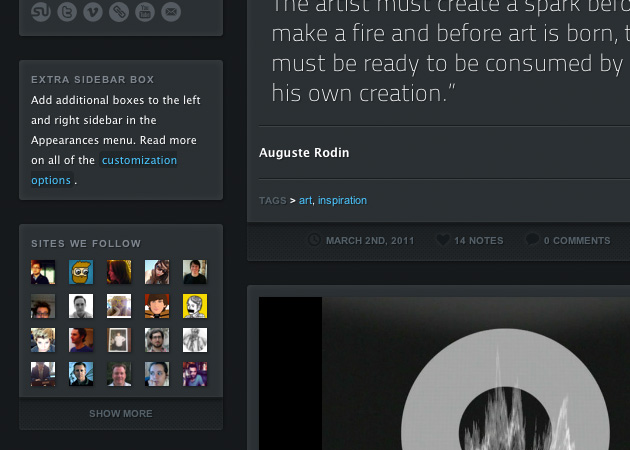This screenshot has height=450, width=630.
Task: Select the 'inspiration' tag link
Action: coord(342,200)
